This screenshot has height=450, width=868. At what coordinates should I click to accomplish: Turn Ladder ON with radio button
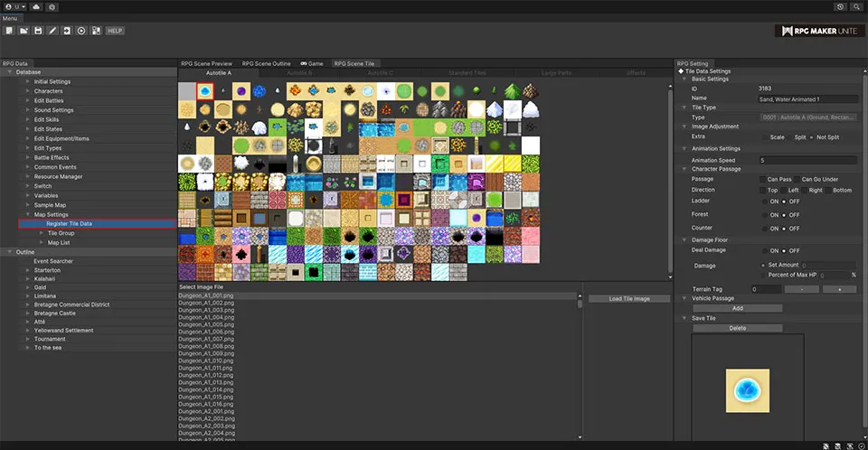pos(764,201)
